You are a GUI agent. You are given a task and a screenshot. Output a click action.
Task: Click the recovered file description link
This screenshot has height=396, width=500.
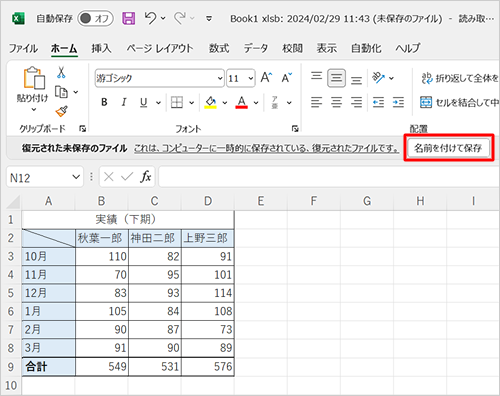[x=266, y=148]
